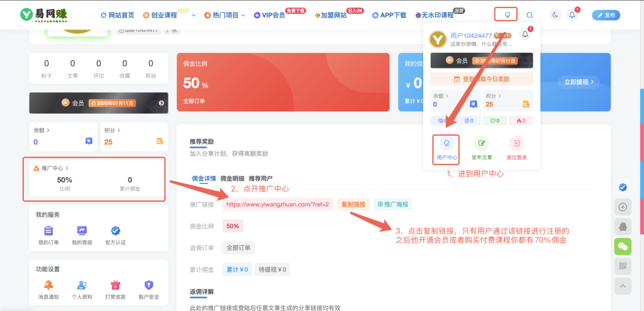Image resolution: width=644 pixels, height=311 pixels.
Task: Click the 全部订单 tag
Action: pyautogui.click(x=238, y=248)
